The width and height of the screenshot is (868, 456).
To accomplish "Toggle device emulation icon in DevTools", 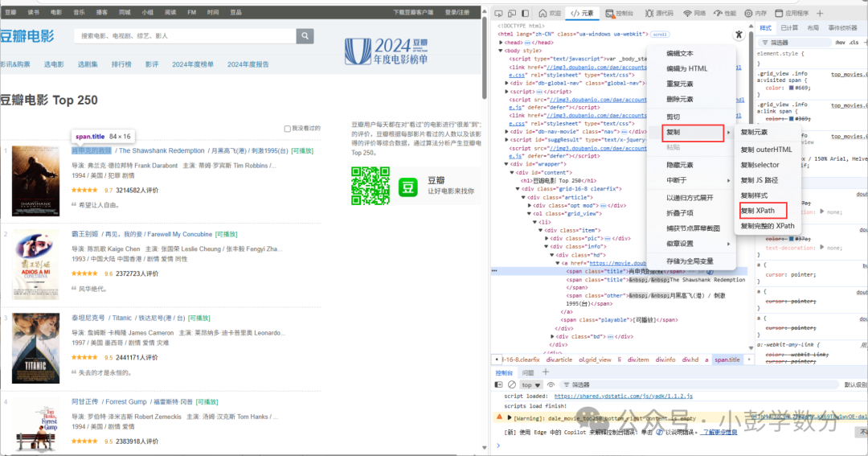I will (511, 14).
